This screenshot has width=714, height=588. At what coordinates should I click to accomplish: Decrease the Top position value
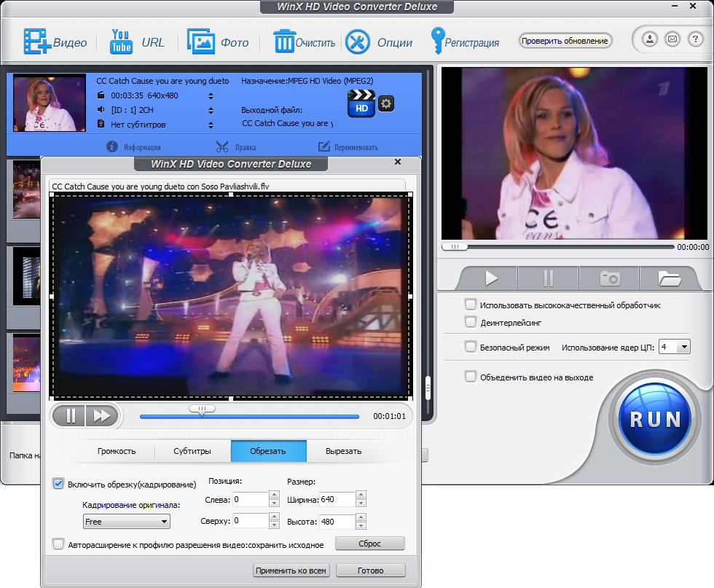click(x=274, y=525)
